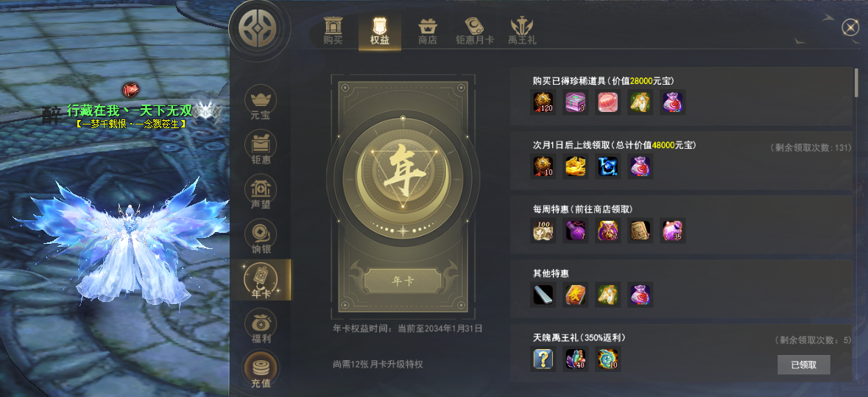Select the gold ingot monthly reward icon
868x397 pixels.
576,166
